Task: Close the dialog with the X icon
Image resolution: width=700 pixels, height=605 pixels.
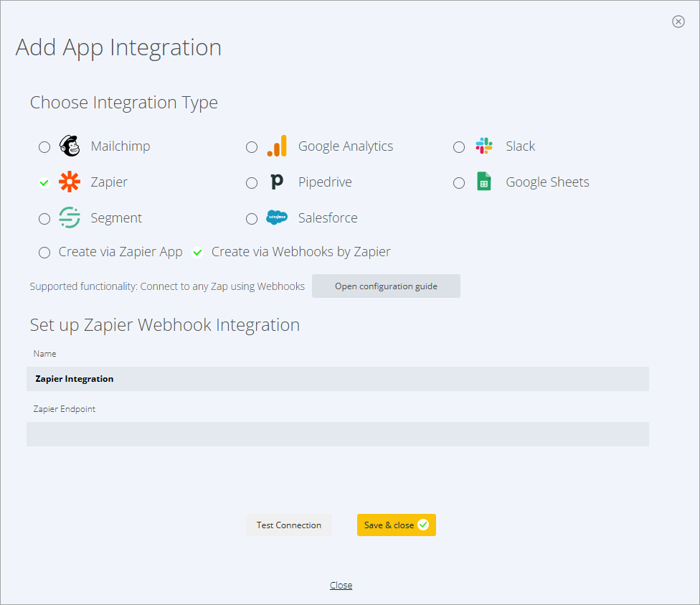Action: tap(678, 22)
